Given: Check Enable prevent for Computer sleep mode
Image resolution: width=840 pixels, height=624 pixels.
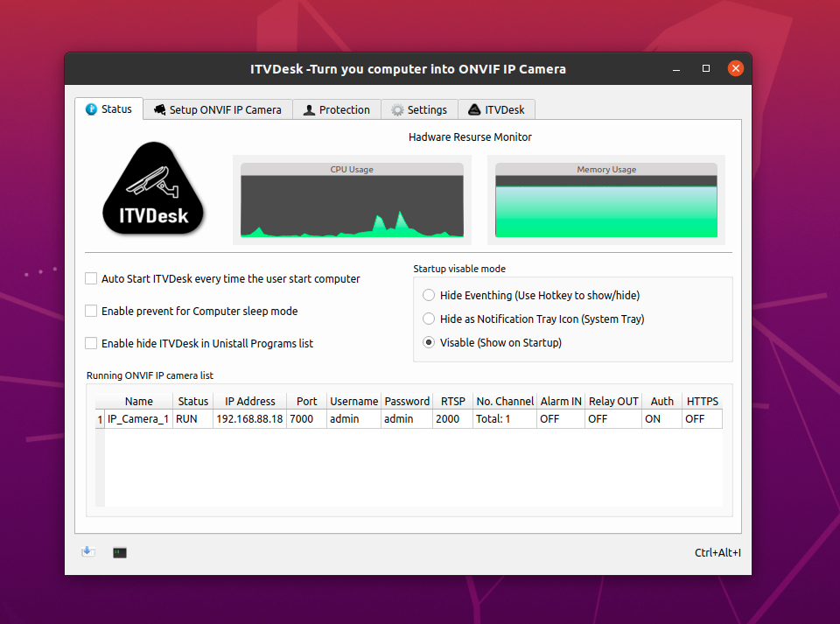Looking at the screenshot, I should tap(90, 310).
